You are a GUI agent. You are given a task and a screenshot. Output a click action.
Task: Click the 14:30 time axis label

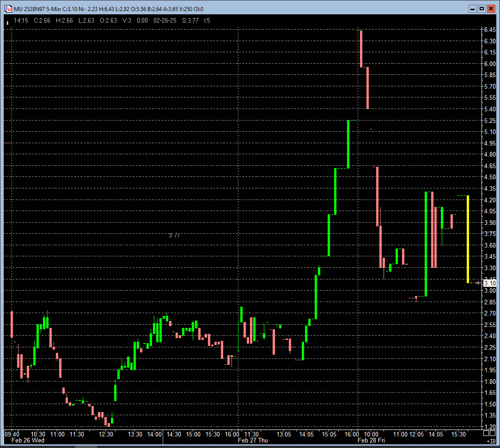click(x=174, y=434)
